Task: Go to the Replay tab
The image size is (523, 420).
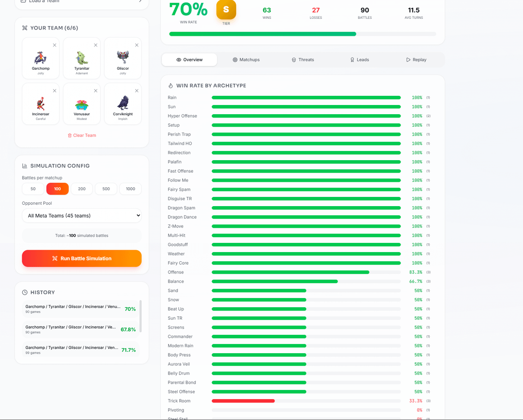Action: coord(416,60)
